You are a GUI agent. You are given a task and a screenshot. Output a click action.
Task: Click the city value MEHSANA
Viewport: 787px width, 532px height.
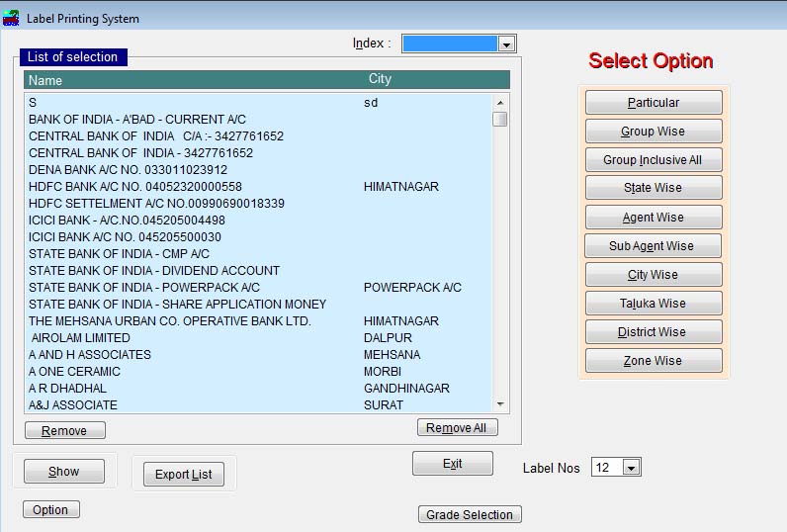point(392,355)
